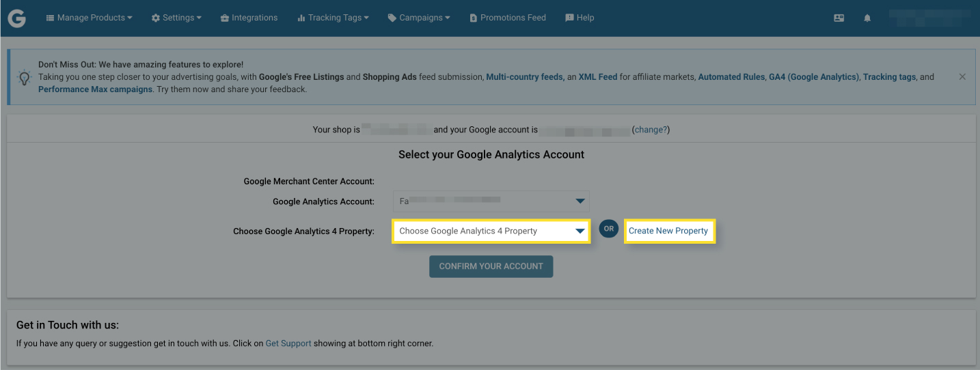The height and width of the screenshot is (370, 980).
Task: Click the lightbulb icon in the banner
Action: [x=24, y=77]
